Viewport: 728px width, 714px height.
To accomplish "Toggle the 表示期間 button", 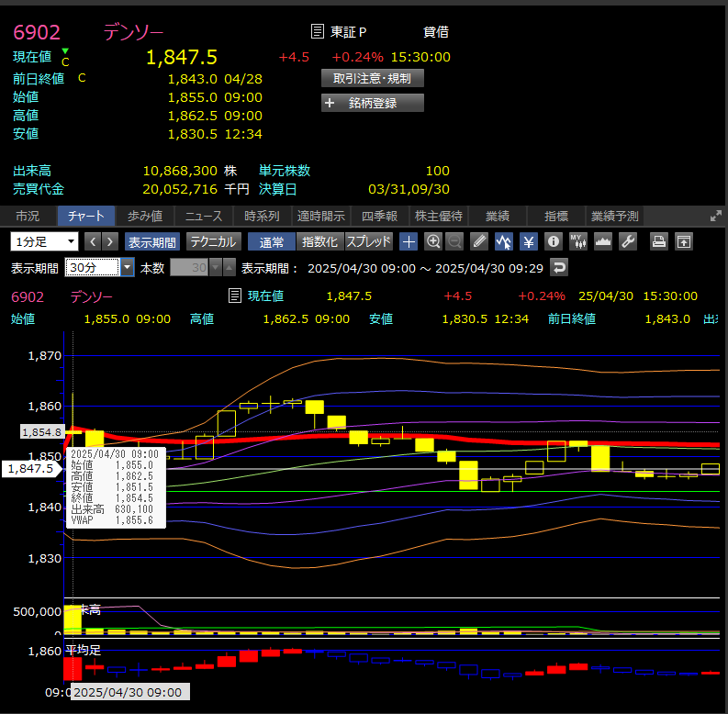I will pos(152,242).
